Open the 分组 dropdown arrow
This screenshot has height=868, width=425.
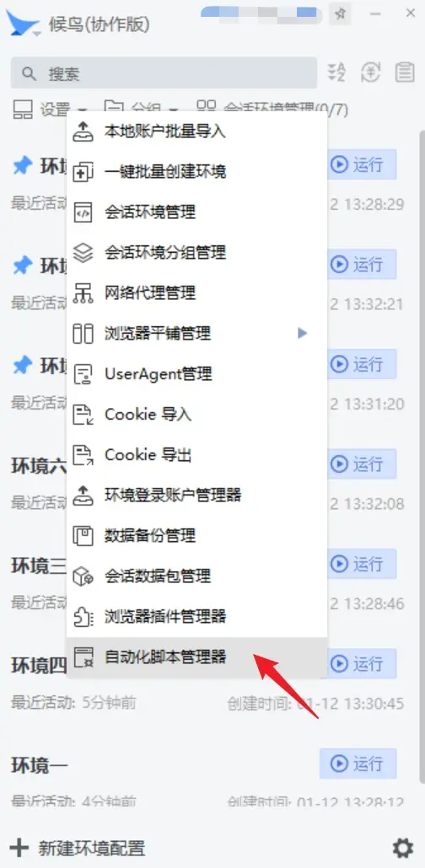click(x=174, y=110)
